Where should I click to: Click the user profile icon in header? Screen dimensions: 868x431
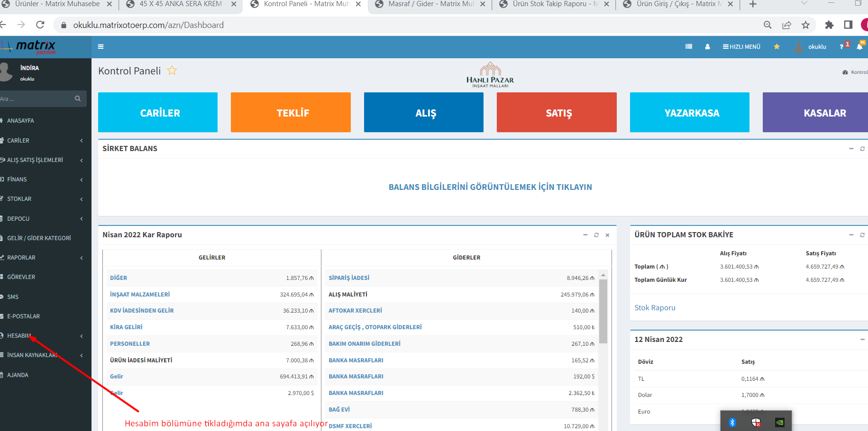707,46
